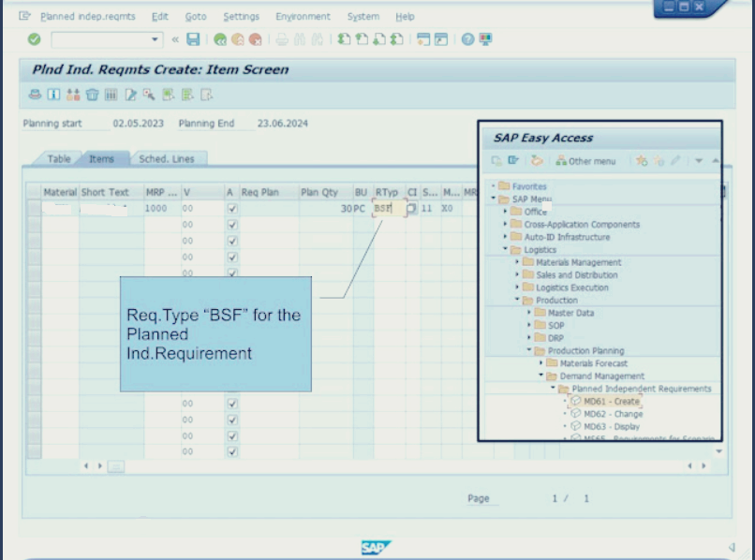Click the Materials Forecast folder label

pos(593,363)
